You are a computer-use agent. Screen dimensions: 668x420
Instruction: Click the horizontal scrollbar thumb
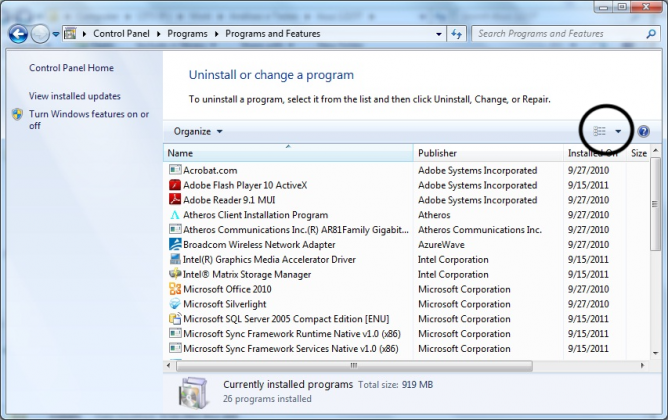coord(354,365)
